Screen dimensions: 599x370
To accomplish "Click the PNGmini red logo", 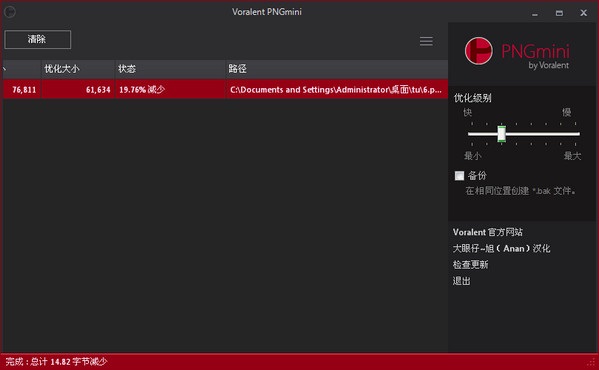I will point(479,51).
